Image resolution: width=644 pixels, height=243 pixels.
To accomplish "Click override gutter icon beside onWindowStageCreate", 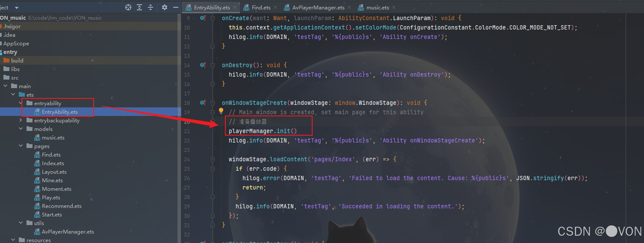I will [x=203, y=103].
